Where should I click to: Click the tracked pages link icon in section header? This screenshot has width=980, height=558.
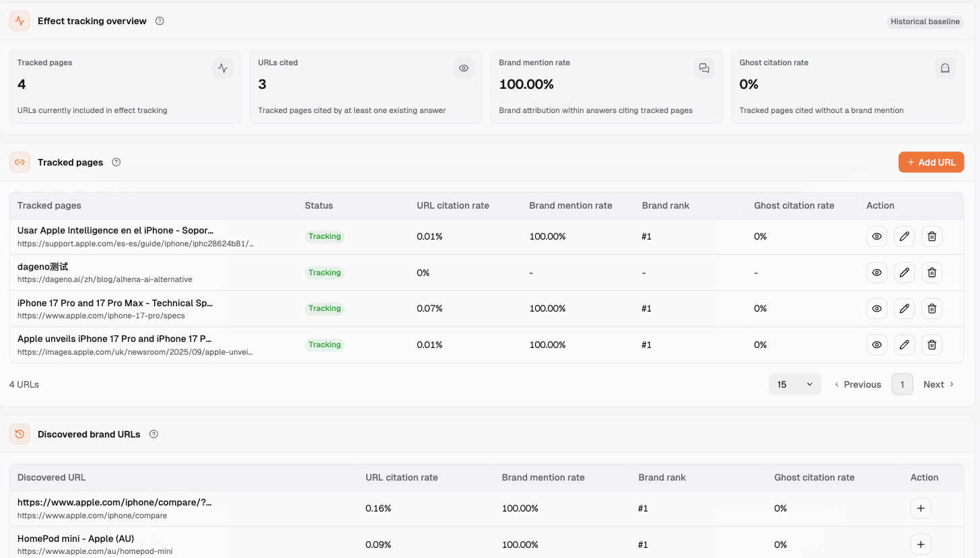pyautogui.click(x=20, y=162)
